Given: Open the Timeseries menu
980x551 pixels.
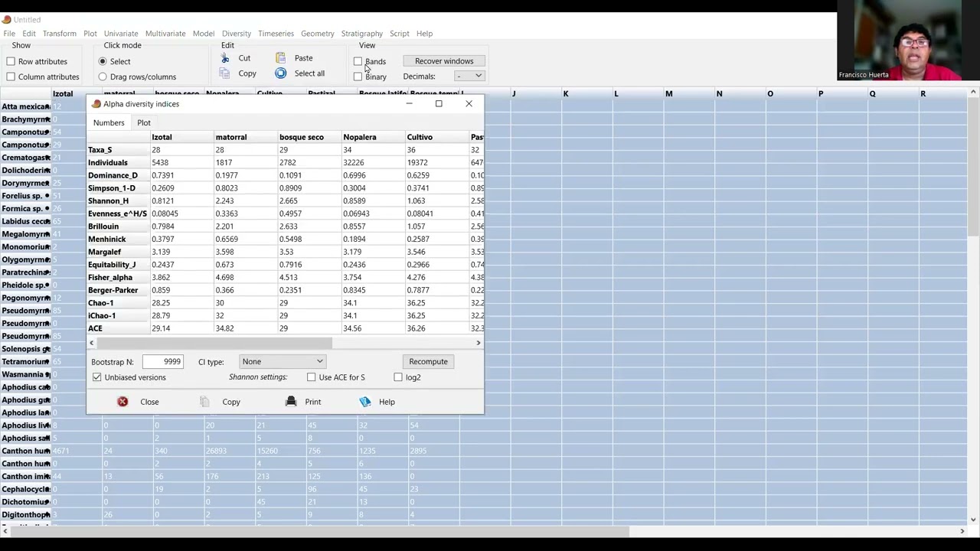Looking at the screenshot, I should (276, 34).
